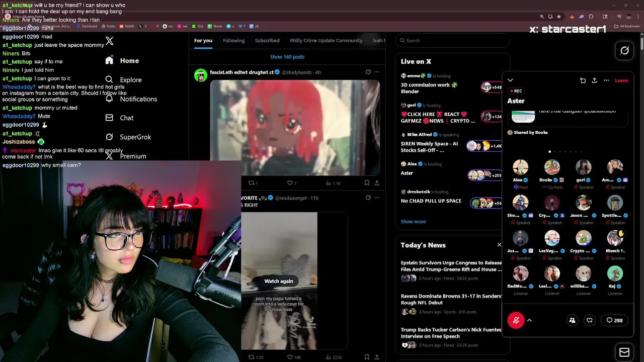644x362 pixels.
Task: Like the soulaaangel post with 18K likes
Action: pyautogui.click(x=294, y=357)
